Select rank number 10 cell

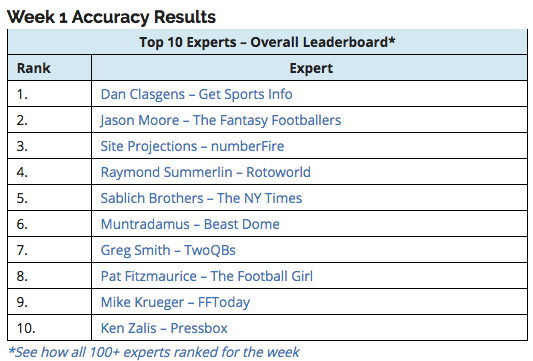pos(50,328)
